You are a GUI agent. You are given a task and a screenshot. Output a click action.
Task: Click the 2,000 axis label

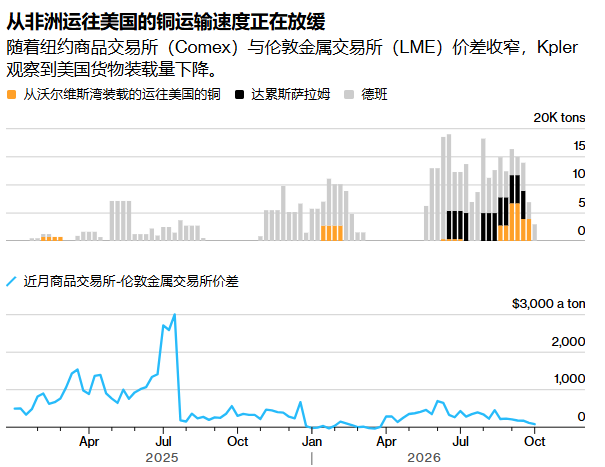(568, 342)
